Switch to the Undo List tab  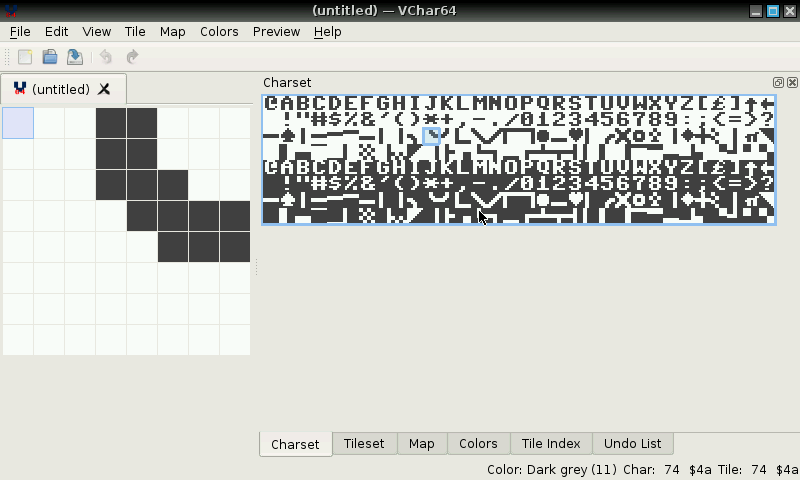(632, 444)
